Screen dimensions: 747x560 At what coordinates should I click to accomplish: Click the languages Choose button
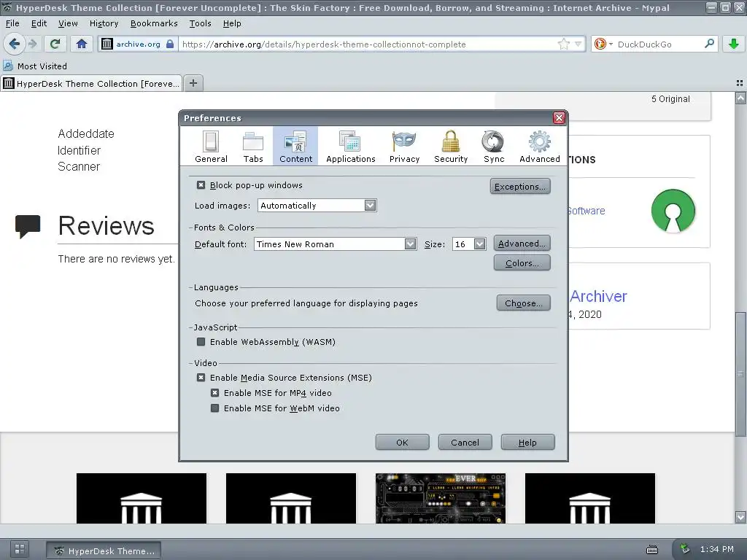click(x=523, y=303)
